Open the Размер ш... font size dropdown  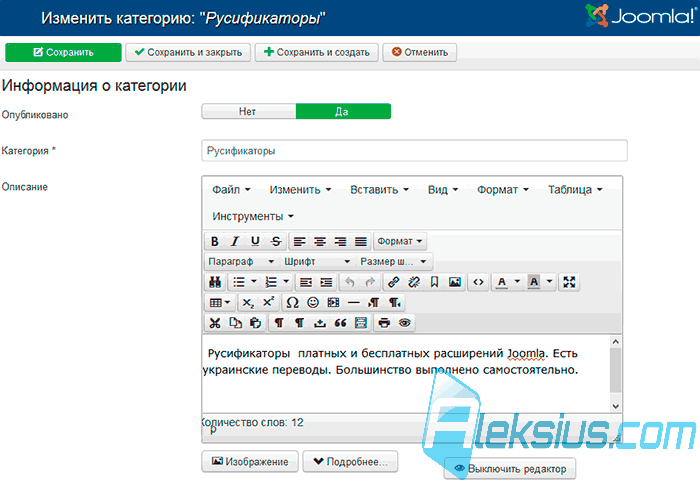394,262
